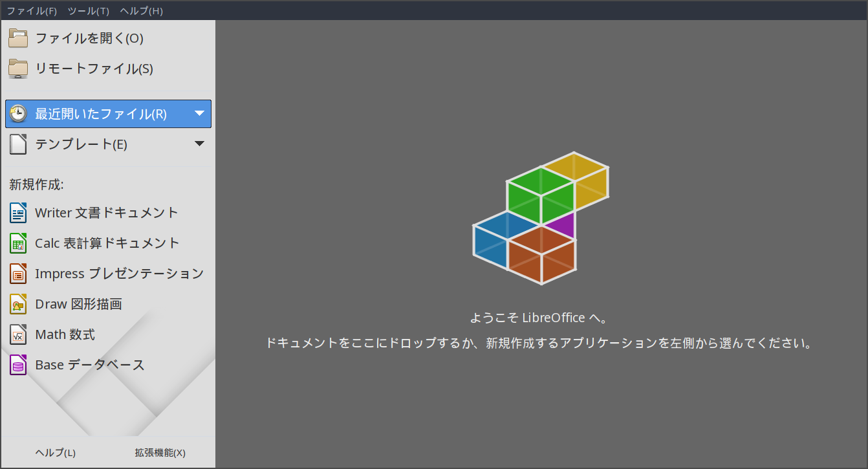Click the Base database icon

coord(18,365)
